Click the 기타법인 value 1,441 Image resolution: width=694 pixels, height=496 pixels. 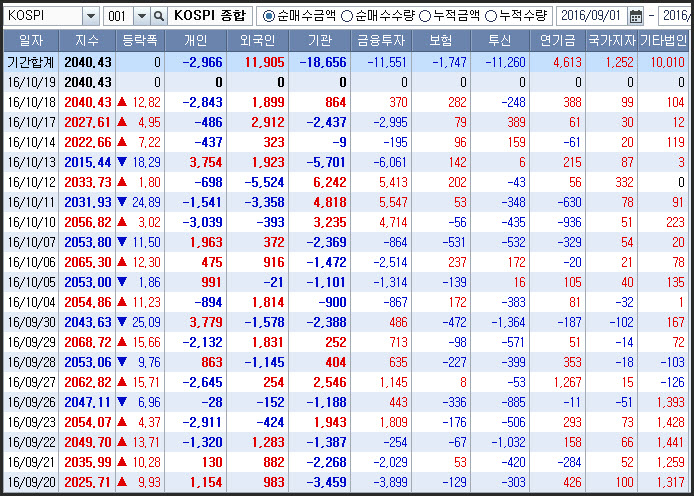coord(671,442)
